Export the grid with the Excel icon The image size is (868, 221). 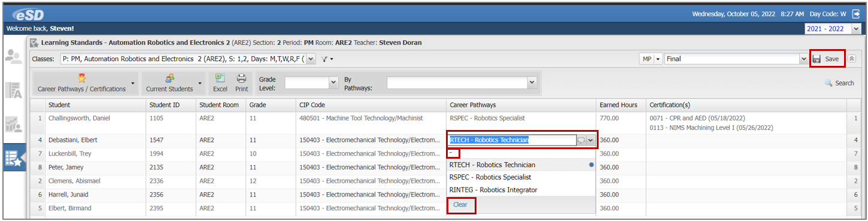(220, 83)
